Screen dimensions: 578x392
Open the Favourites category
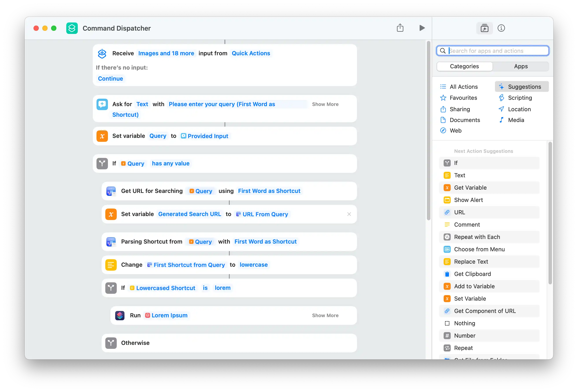tap(463, 98)
